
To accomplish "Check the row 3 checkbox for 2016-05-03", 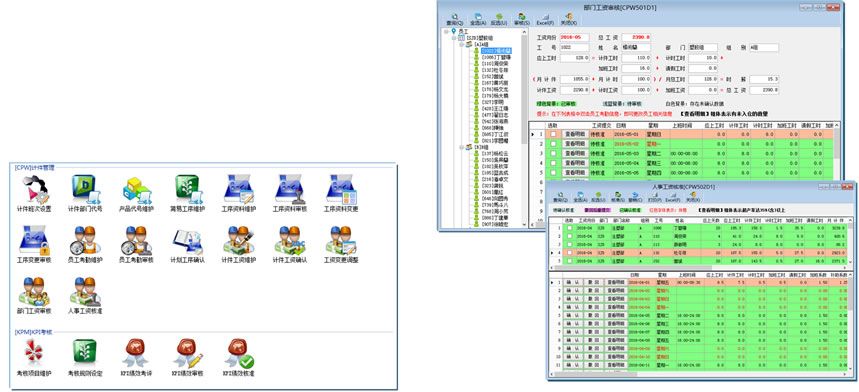I will (x=553, y=153).
